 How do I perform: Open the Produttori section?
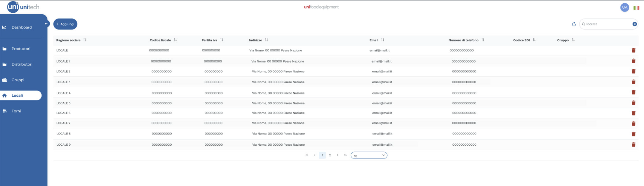tap(21, 49)
